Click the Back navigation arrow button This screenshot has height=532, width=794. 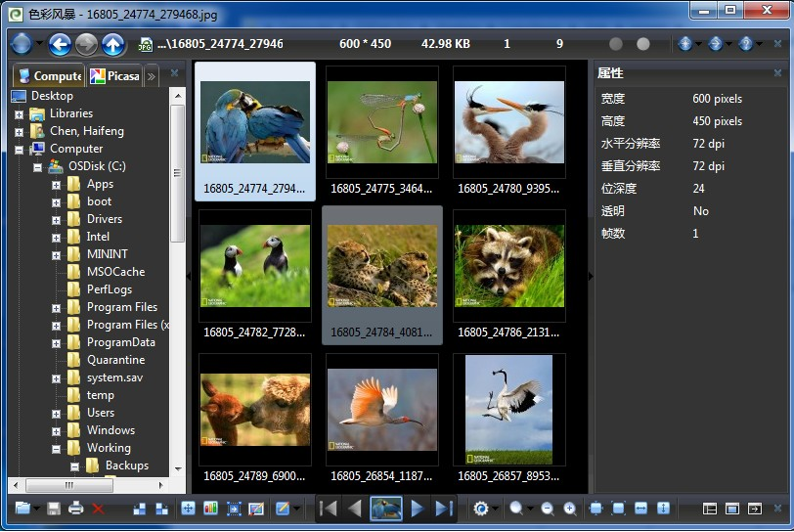pos(60,44)
